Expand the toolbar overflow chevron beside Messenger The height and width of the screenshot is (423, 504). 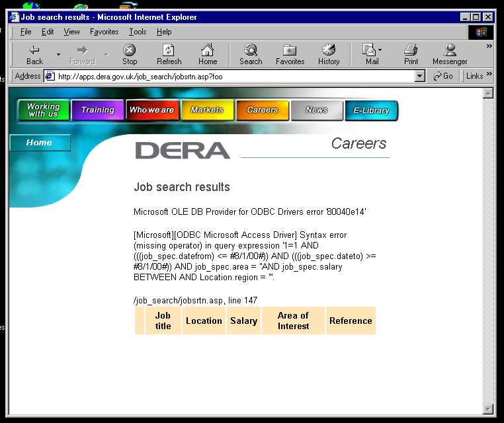(x=489, y=46)
